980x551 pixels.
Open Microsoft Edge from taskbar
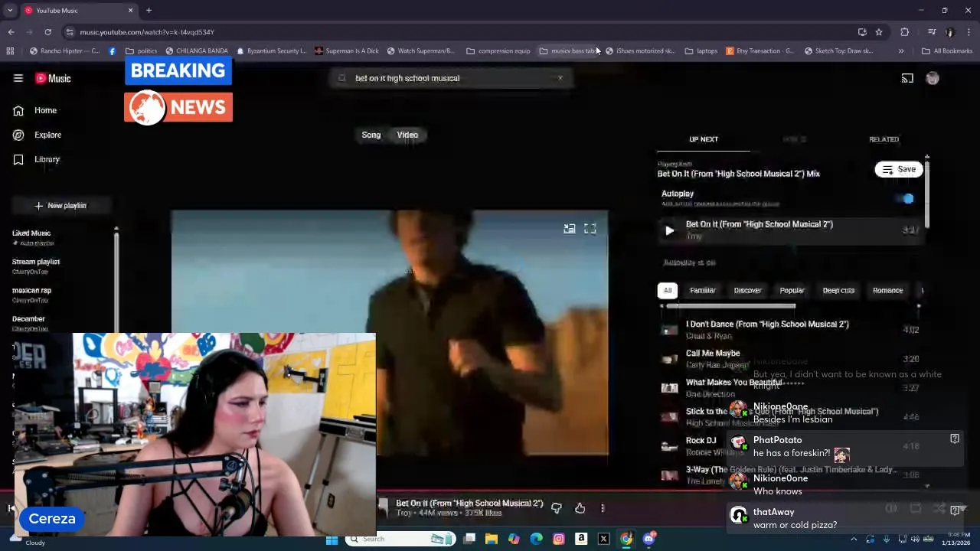[x=536, y=540]
